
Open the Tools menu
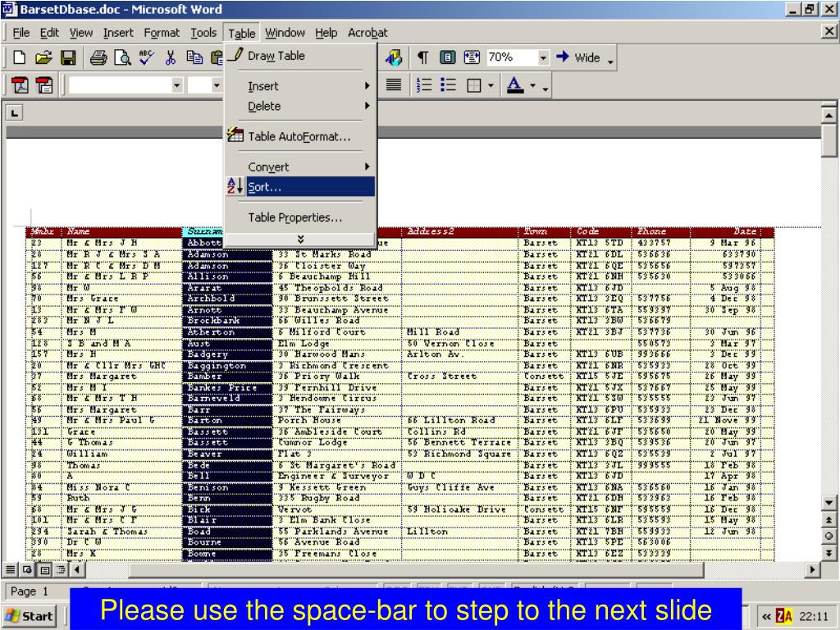tap(203, 33)
